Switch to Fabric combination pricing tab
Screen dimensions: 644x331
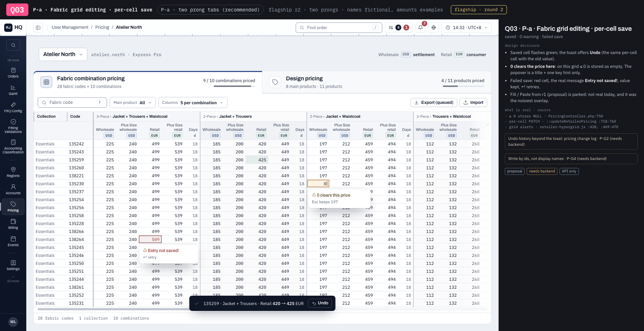(x=148, y=82)
